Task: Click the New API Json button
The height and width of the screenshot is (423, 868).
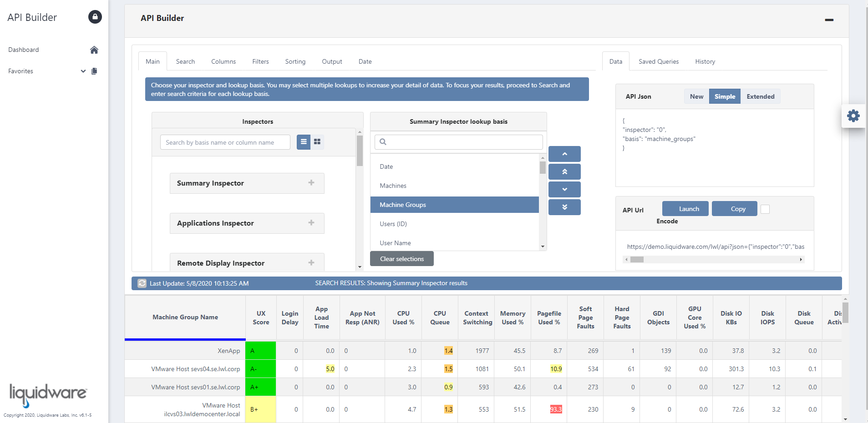Action: [696, 96]
